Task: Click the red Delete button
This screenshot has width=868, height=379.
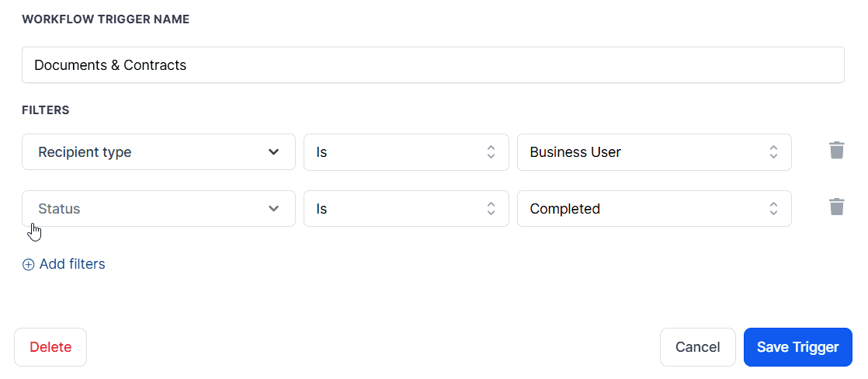Action: (x=50, y=347)
